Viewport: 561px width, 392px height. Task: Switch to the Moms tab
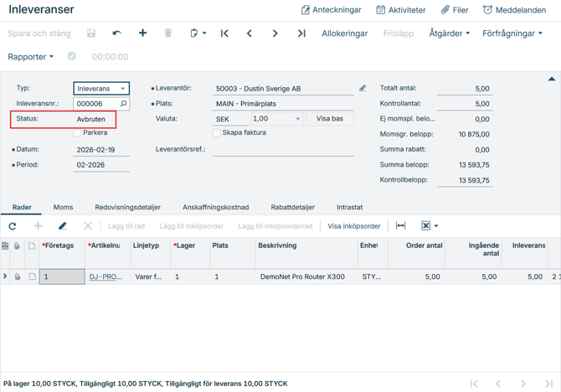[x=63, y=207]
